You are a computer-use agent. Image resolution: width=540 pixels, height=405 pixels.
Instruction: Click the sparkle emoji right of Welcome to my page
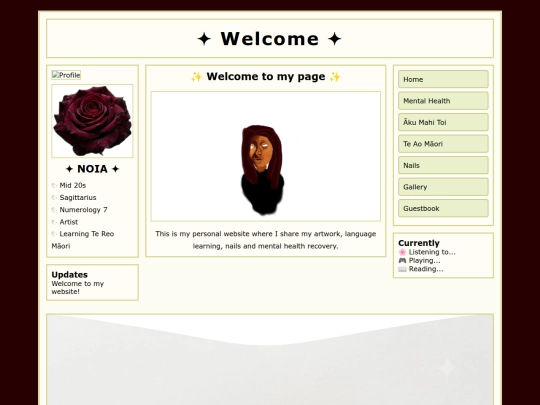pyautogui.click(x=335, y=76)
